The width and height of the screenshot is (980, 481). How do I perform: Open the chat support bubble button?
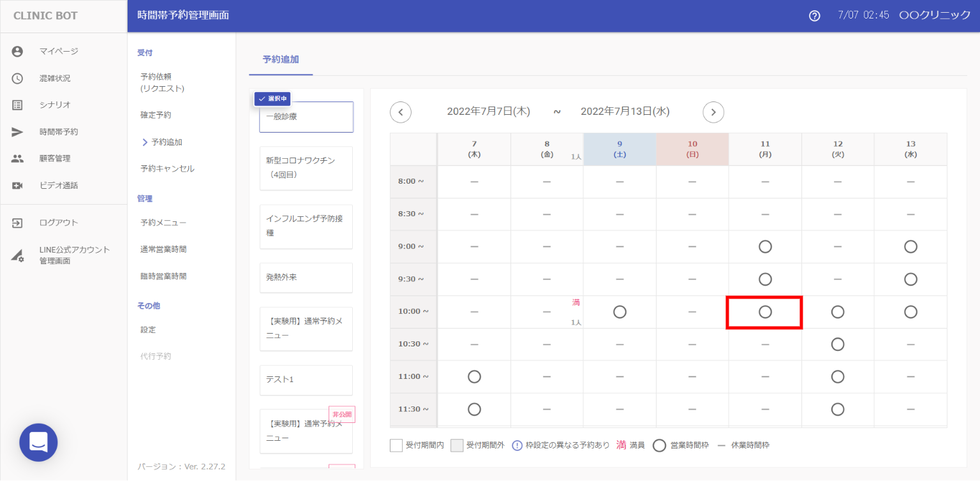click(38, 442)
